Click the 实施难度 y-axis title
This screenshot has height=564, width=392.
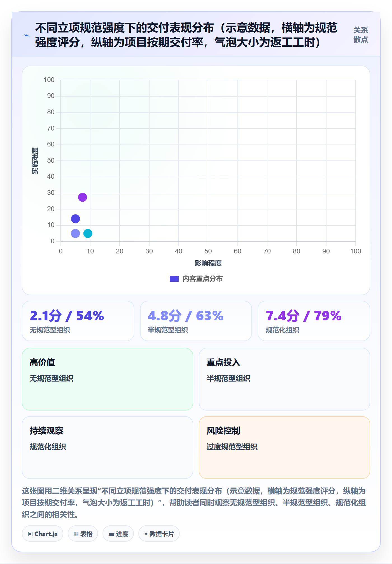tap(35, 161)
